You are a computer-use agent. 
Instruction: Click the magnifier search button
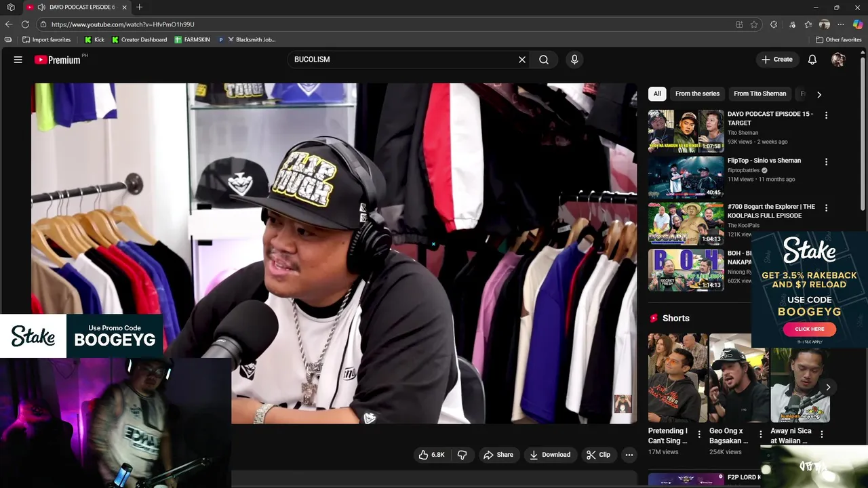(544, 60)
